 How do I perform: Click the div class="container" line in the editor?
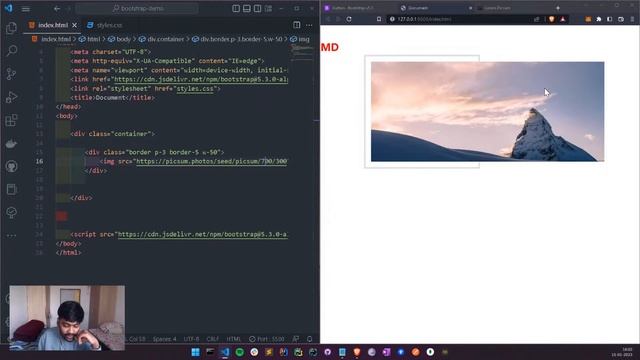pyautogui.click(x=113, y=134)
